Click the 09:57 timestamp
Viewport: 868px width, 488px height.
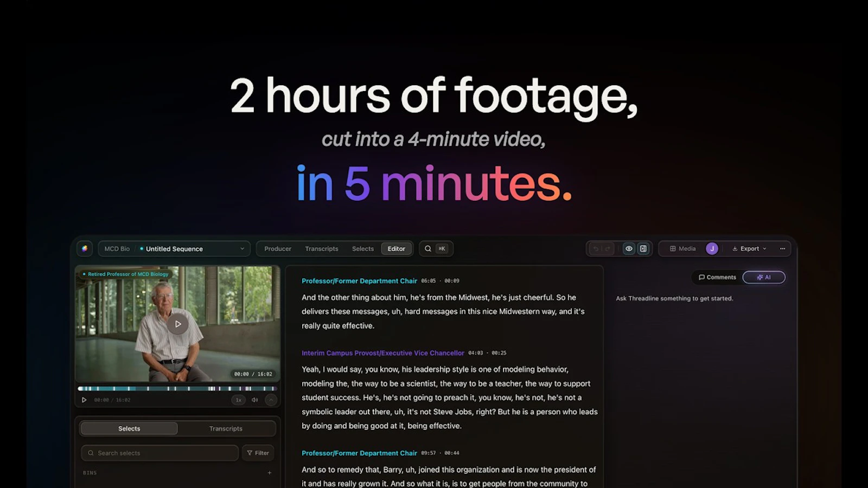429,453
